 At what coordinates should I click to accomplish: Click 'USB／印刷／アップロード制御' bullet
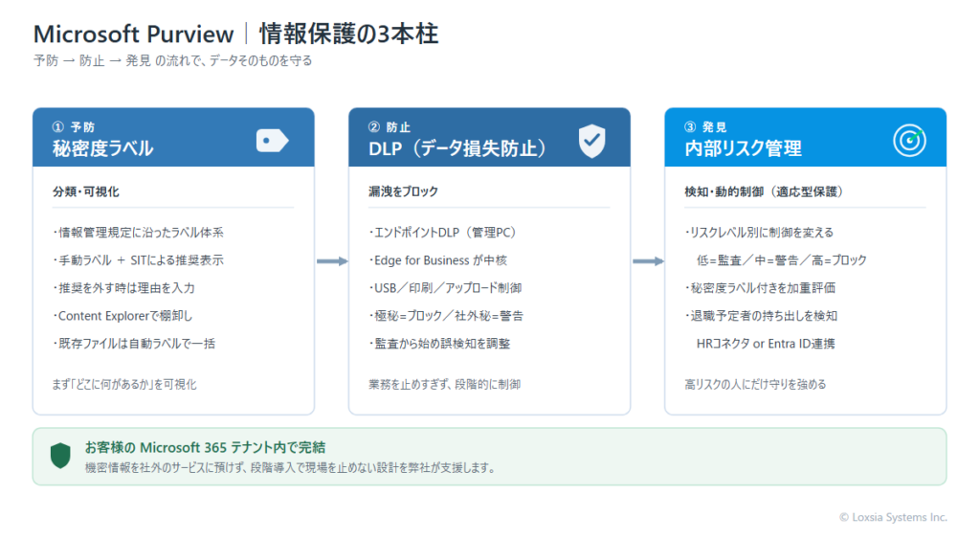(444, 287)
